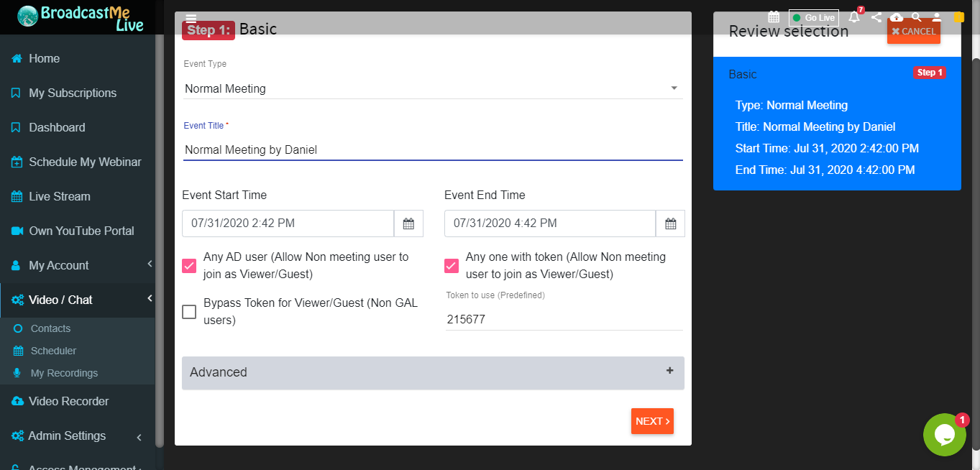Expand My Account submenu chevron
Image resolution: width=980 pixels, height=470 pixels.
click(x=150, y=264)
